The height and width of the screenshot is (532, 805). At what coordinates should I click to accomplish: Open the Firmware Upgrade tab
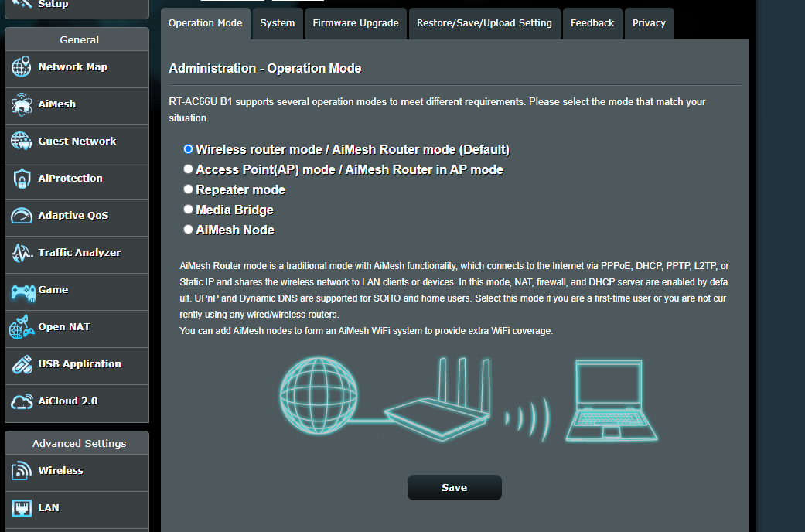tap(356, 23)
